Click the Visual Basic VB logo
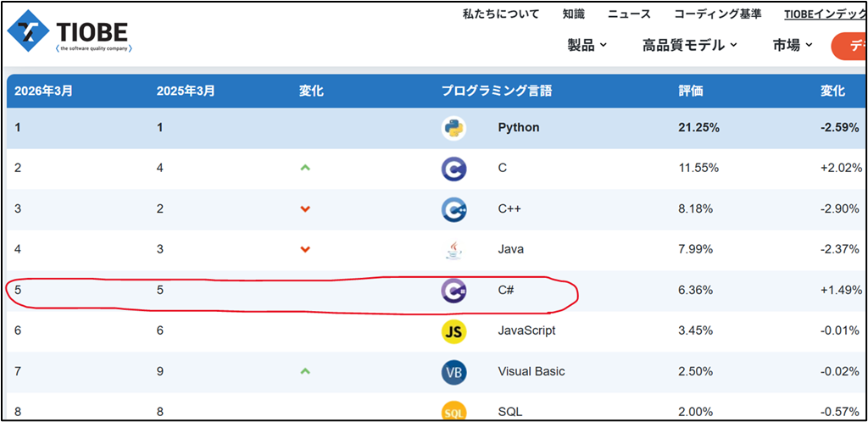Screen dimensions: 868x422 click(x=453, y=372)
